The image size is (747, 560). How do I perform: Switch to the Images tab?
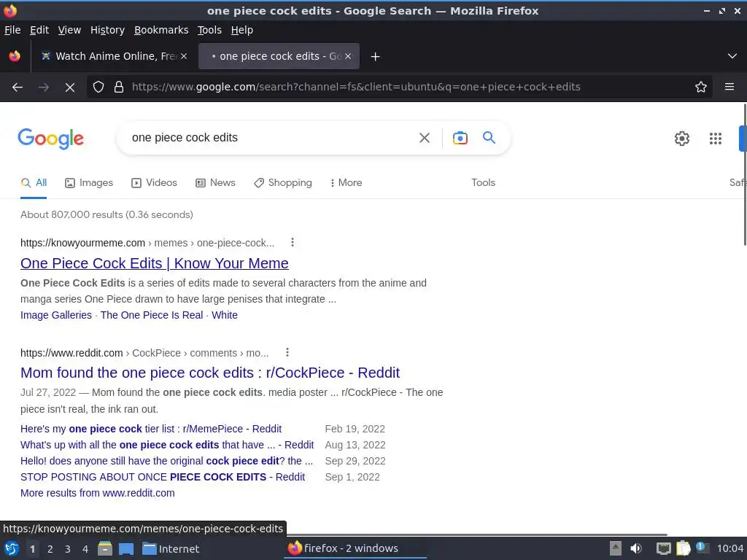click(89, 183)
